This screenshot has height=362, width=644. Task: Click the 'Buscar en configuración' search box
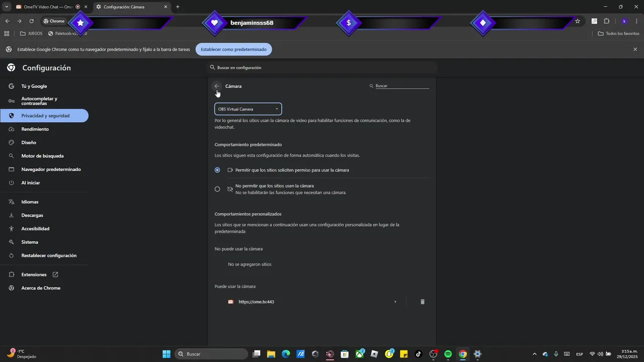click(322, 67)
